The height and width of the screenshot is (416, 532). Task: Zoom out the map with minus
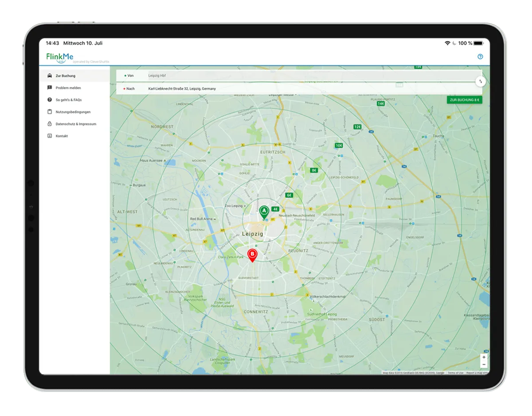[484, 365]
